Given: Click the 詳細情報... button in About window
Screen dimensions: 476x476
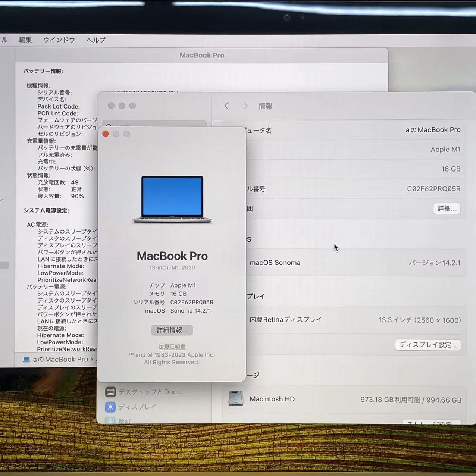Looking at the screenshot, I should [x=172, y=330].
